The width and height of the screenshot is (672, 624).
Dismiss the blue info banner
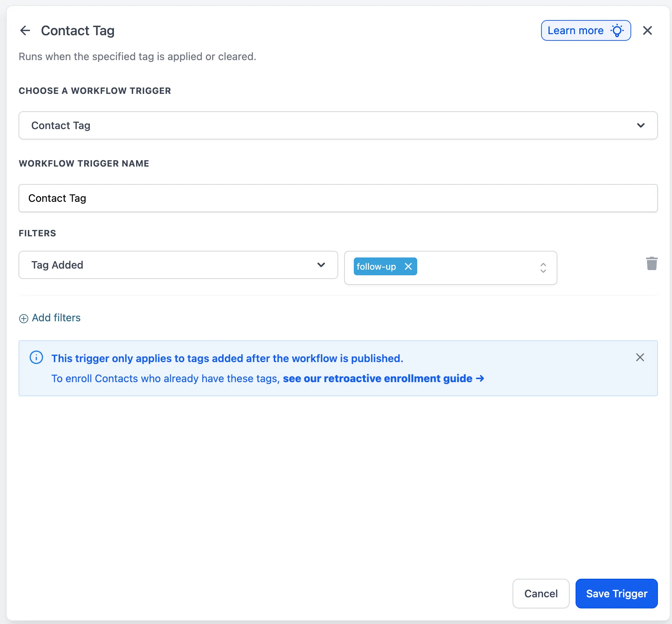tap(640, 357)
